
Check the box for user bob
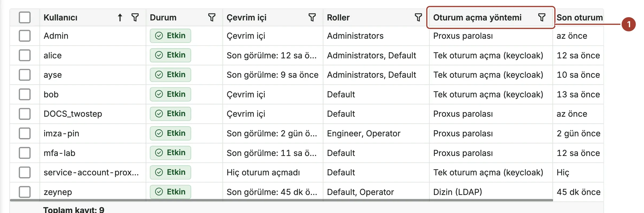(25, 94)
